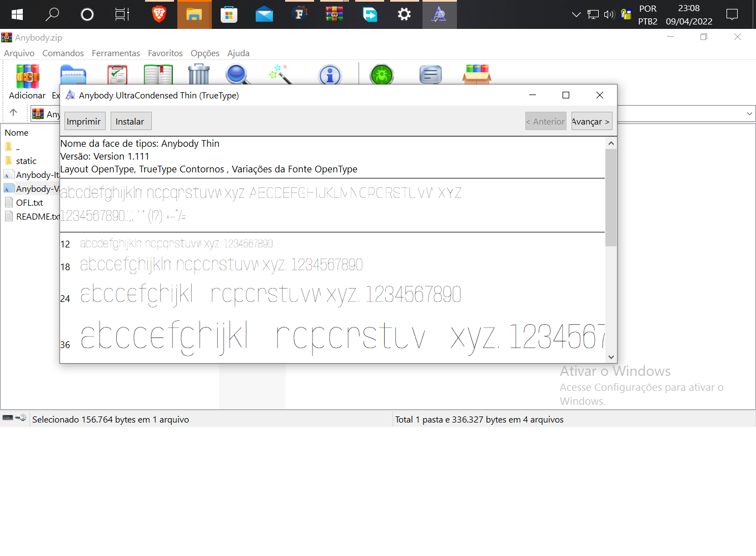Open Settings gear from the taskbar
Viewport: 756px width, 556px height.
[x=404, y=14]
